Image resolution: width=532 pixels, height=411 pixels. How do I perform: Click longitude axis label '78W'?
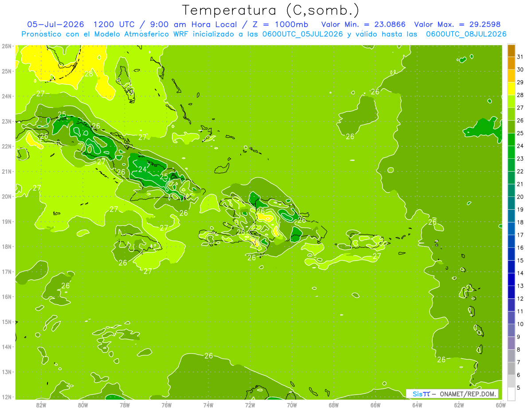(x=125, y=405)
